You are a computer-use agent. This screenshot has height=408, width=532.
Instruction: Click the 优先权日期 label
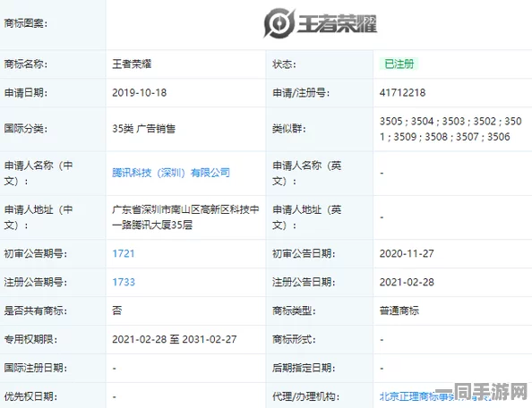(30, 396)
